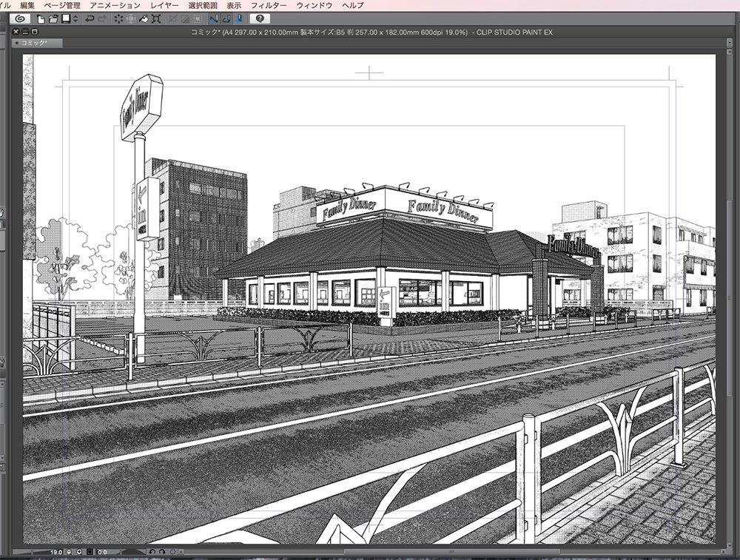Open the 表示 menu
The width and height of the screenshot is (740, 560).
tap(234, 5)
